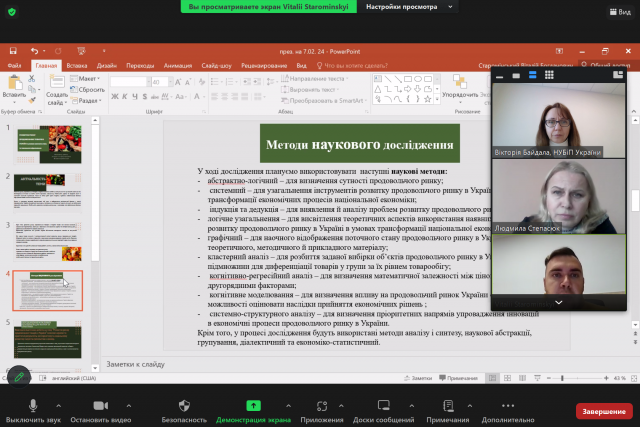
Task: Expand audio options arrow beside microphone
Action: coord(58,405)
